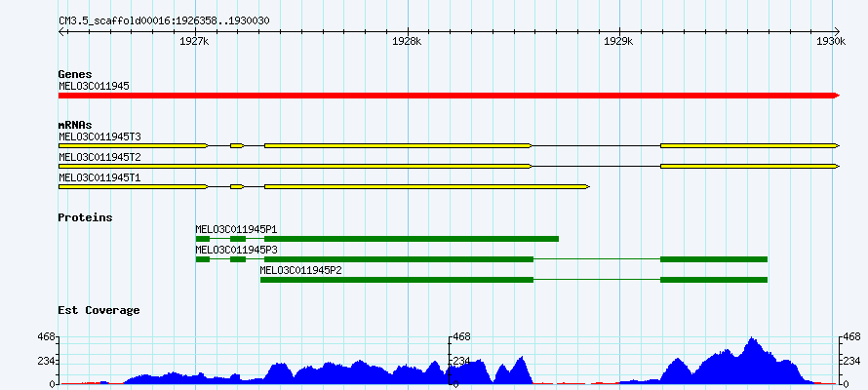The image size is (868, 390).
Task: Click the scaffold coordinates label CM3.5_scaffold00016
Action: click(x=165, y=21)
